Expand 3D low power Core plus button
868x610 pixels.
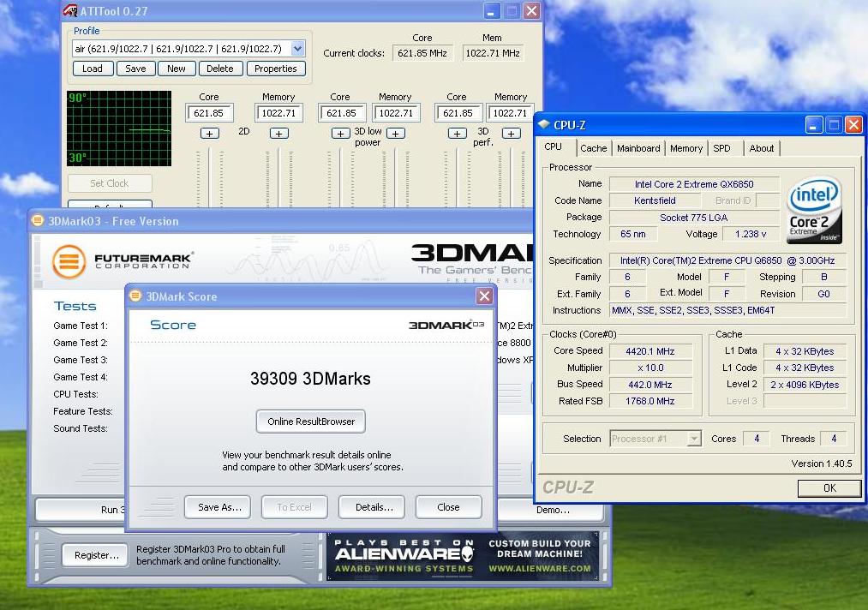tap(340, 134)
